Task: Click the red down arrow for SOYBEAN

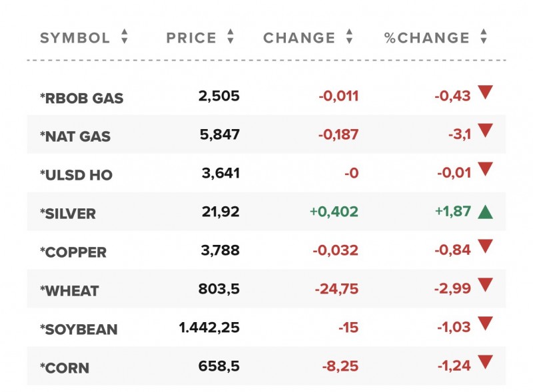Action: tap(485, 324)
